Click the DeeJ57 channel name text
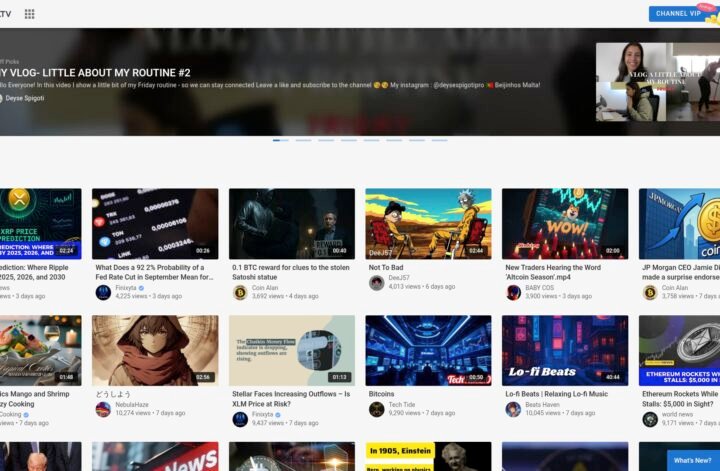This screenshot has width=720, height=471. (399, 278)
